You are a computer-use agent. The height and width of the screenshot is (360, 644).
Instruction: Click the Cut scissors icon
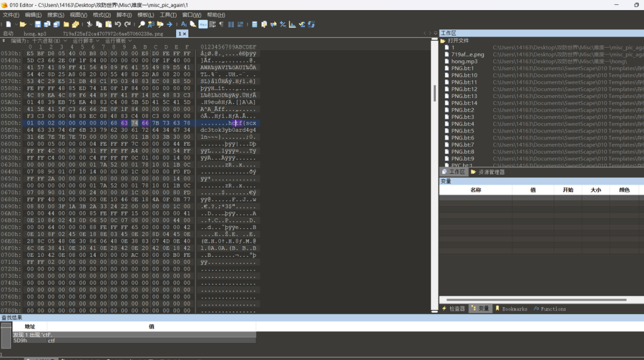coord(89,25)
